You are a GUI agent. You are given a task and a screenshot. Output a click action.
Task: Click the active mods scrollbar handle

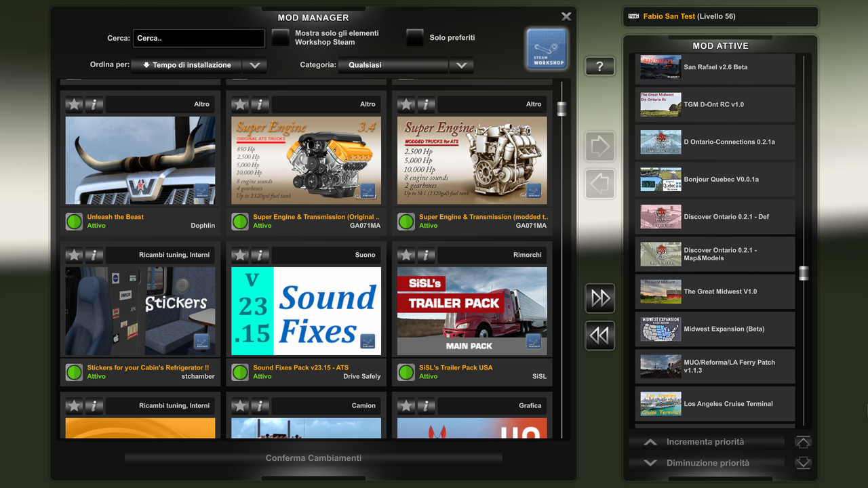(804, 273)
